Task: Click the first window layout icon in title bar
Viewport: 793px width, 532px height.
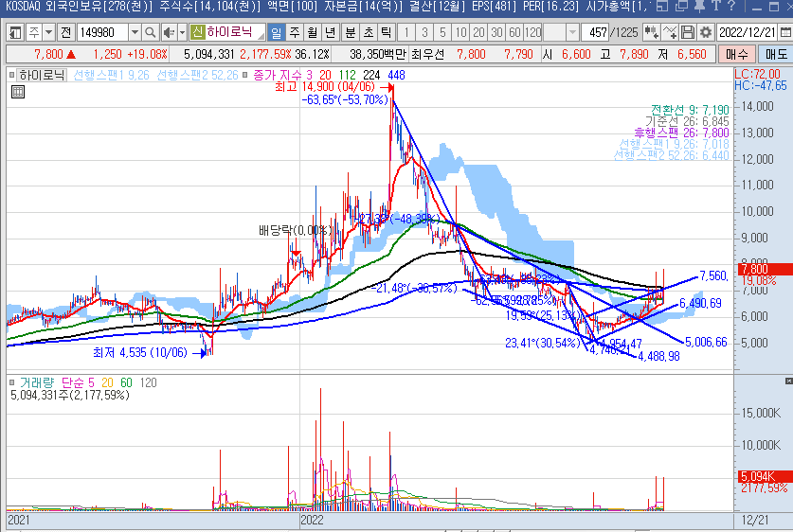Action: pyautogui.click(x=662, y=6)
